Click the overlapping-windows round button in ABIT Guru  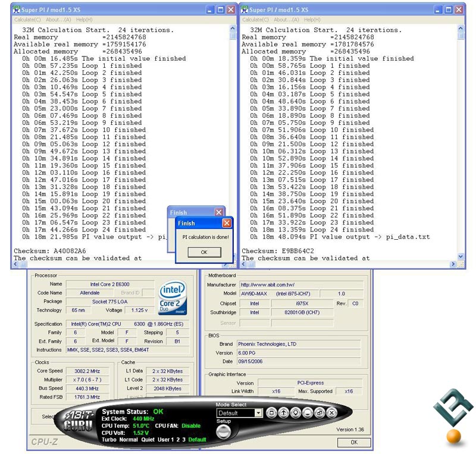click(320, 413)
